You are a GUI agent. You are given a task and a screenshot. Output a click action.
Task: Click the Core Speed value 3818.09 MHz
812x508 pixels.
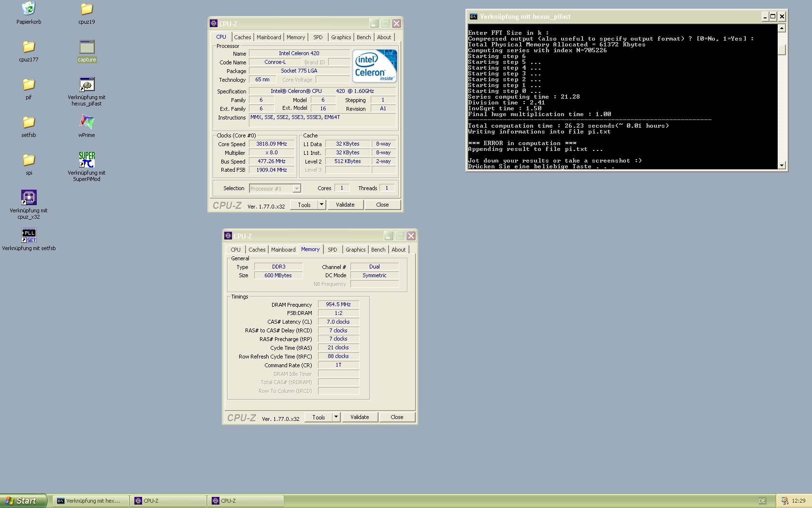click(x=272, y=144)
